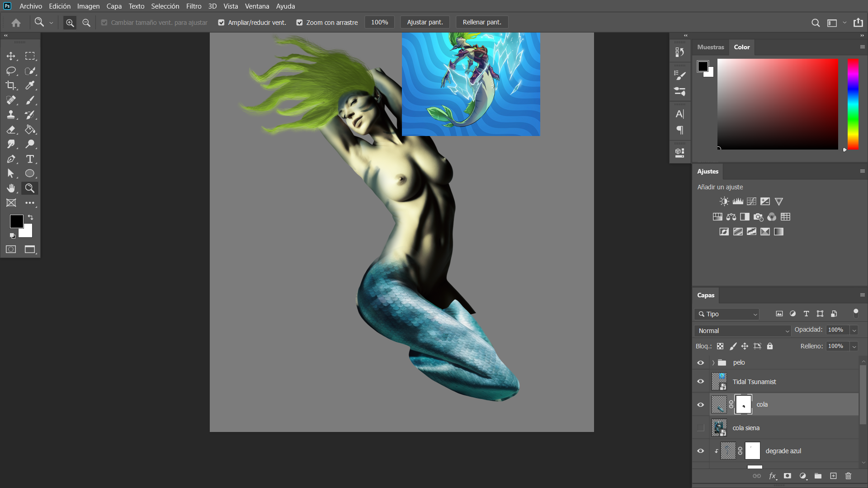Select the Ellipse shape tool
Viewport: 868px width, 488px height.
coord(30,174)
